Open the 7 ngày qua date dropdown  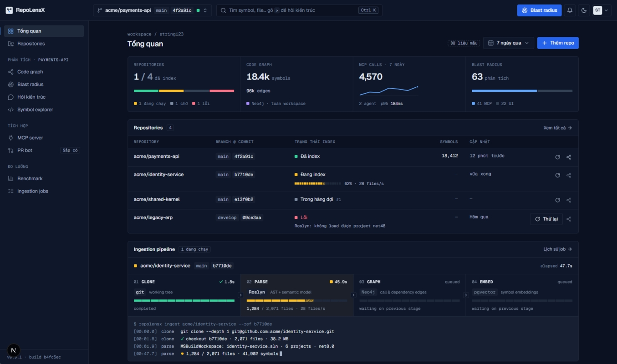509,43
